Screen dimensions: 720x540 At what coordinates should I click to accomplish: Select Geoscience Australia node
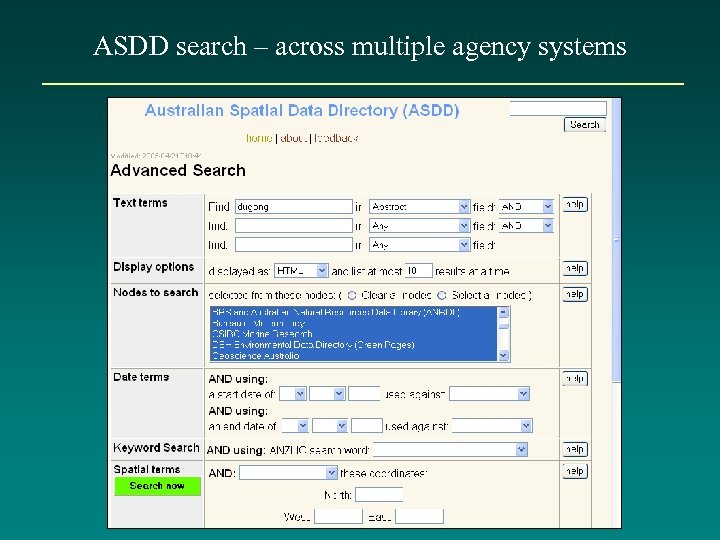click(354, 356)
